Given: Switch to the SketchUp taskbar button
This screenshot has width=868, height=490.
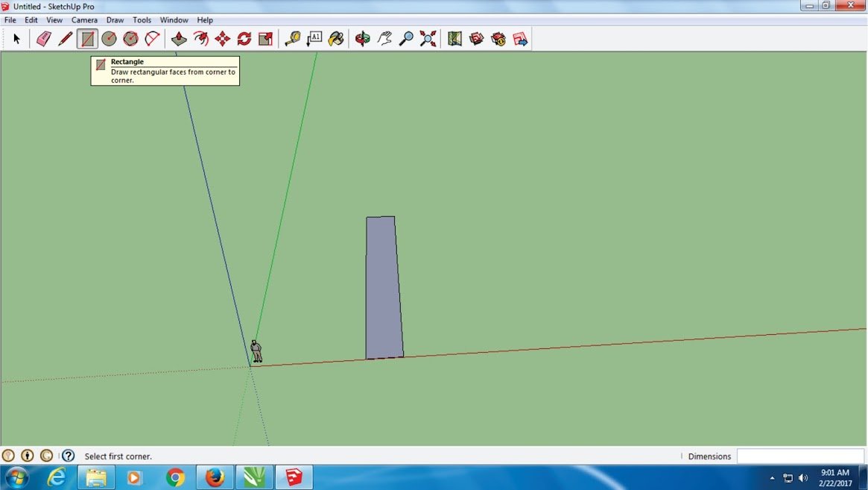Looking at the screenshot, I should coord(294,477).
